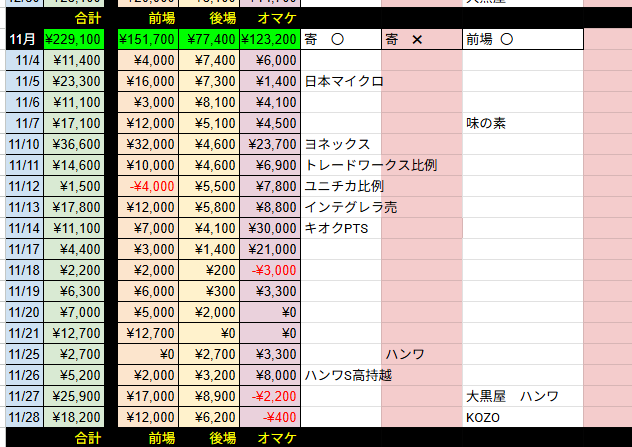The width and height of the screenshot is (632, 447).
Task: Click the キオクPTS note cell
Action: pyautogui.click(x=340, y=228)
